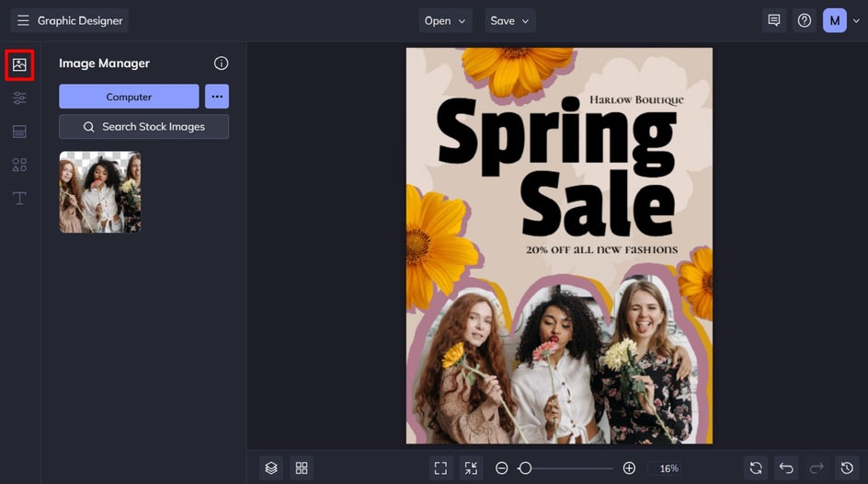This screenshot has height=484, width=868.
Task: Click the collapse fullscreen arrows icon
Action: [471, 468]
